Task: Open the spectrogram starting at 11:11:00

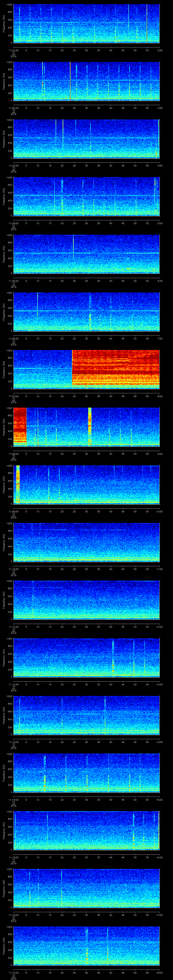Action: coord(86,600)
